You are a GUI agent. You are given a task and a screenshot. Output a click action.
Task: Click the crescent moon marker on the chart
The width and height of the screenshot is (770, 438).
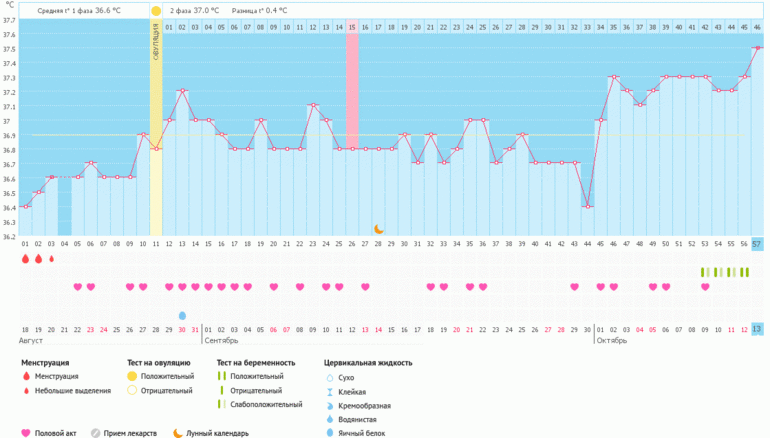(x=379, y=228)
